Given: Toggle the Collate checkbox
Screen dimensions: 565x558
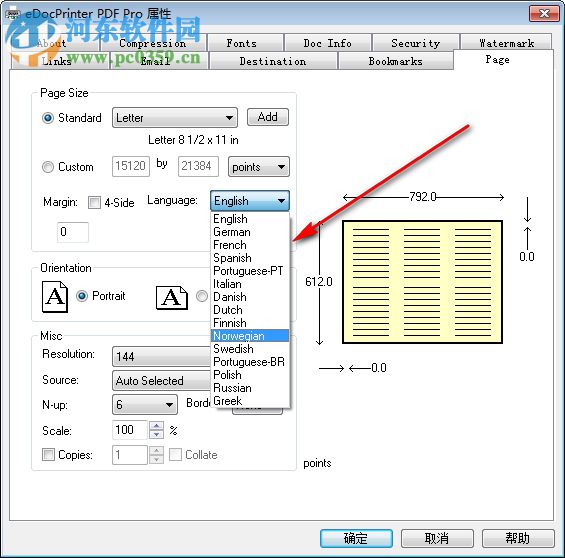Looking at the screenshot, I should point(175,455).
